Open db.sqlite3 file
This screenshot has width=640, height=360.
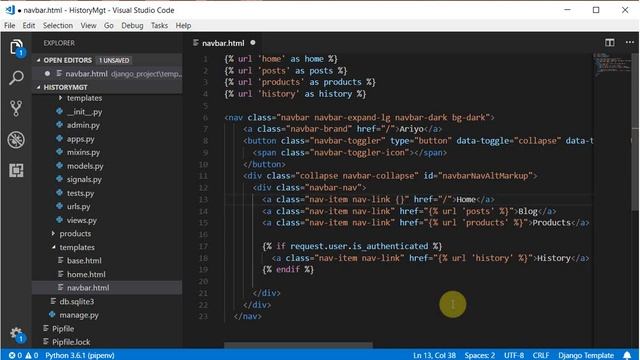tap(77, 301)
